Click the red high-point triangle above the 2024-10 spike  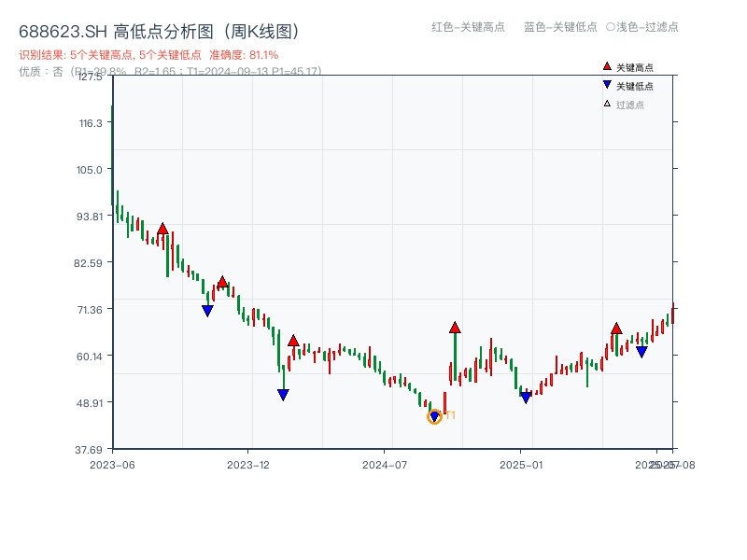point(455,328)
